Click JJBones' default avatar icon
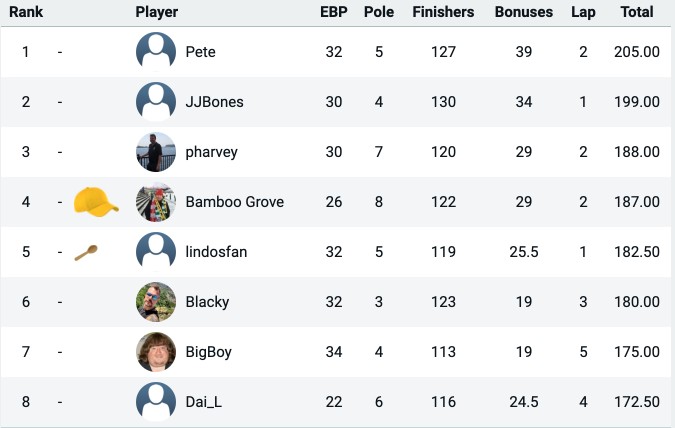Viewport: 675px width, 428px height. click(x=156, y=102)
